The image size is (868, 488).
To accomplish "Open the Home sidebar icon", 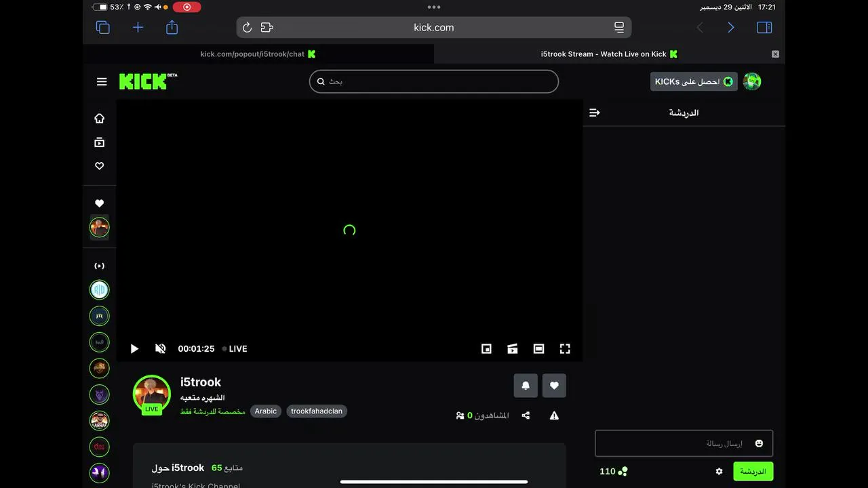I will (x=100, y=118).
